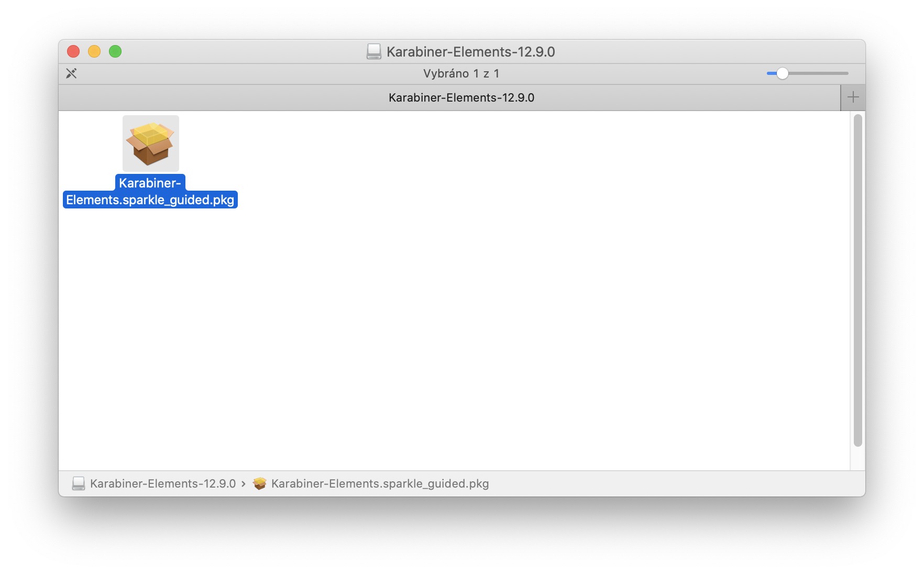Click the path bar disk icon
924x574 pixels.
click(x=79, y=483)
